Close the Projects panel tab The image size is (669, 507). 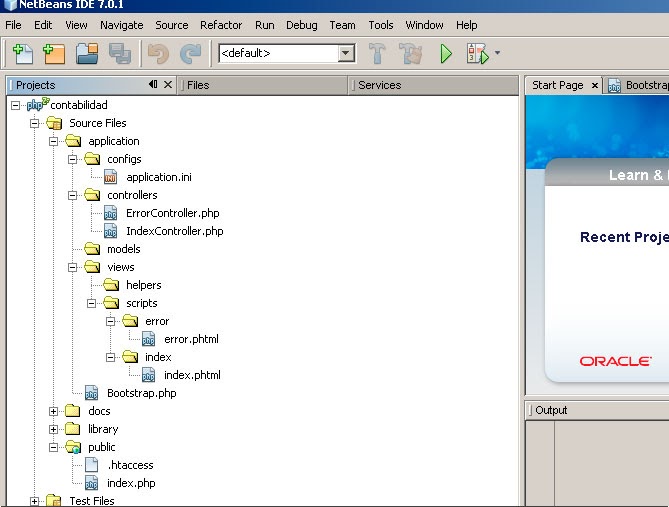pos(168,84)
